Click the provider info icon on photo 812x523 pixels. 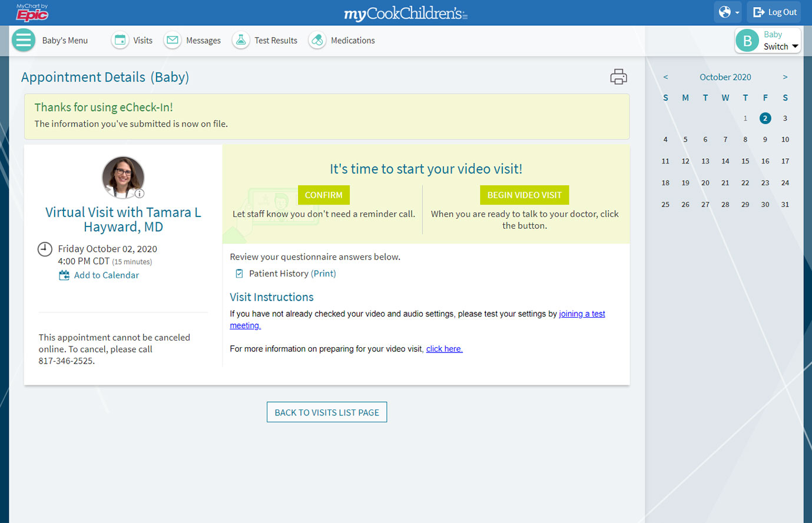140,194
